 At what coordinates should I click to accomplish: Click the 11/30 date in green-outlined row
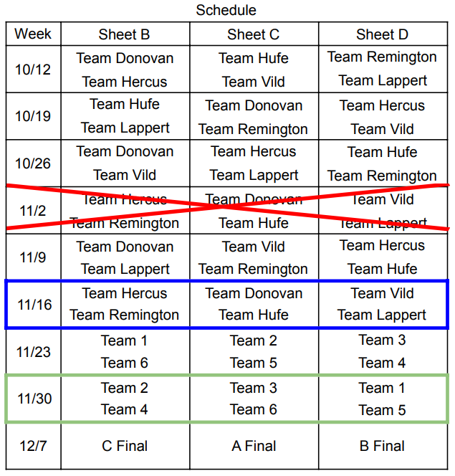click(x=34, y=399)
